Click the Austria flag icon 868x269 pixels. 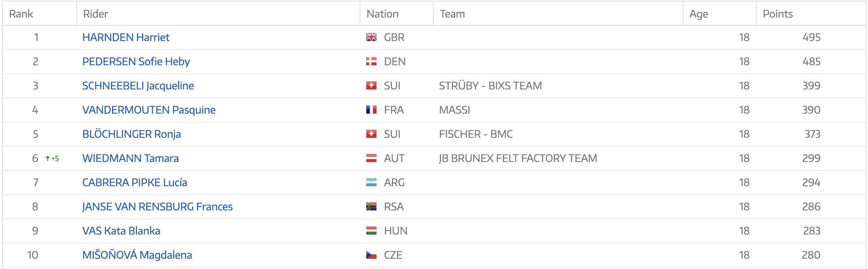click(x=371, y=158)
